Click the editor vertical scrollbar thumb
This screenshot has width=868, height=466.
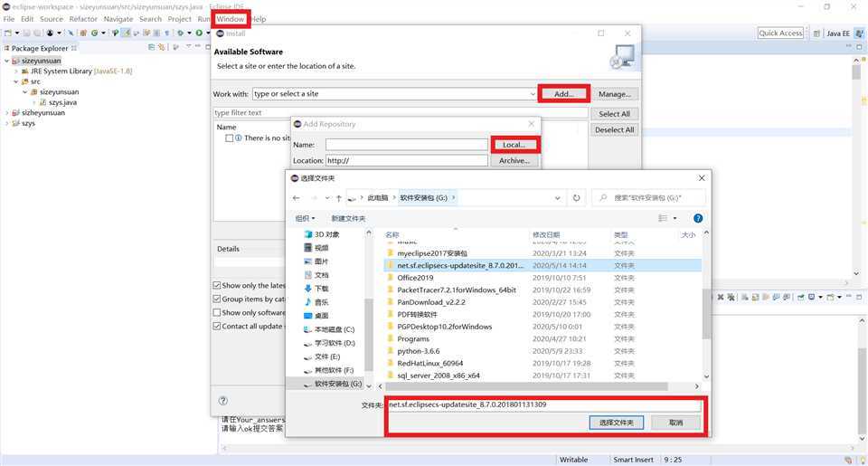click(x=857, y=72)
